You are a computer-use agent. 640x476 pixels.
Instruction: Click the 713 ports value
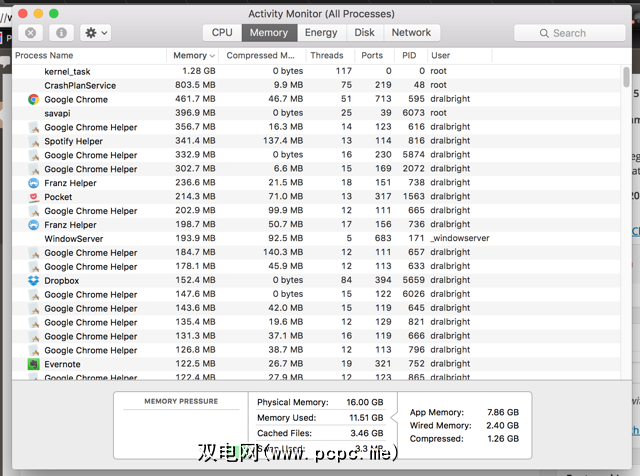click(x=383, y=99)
